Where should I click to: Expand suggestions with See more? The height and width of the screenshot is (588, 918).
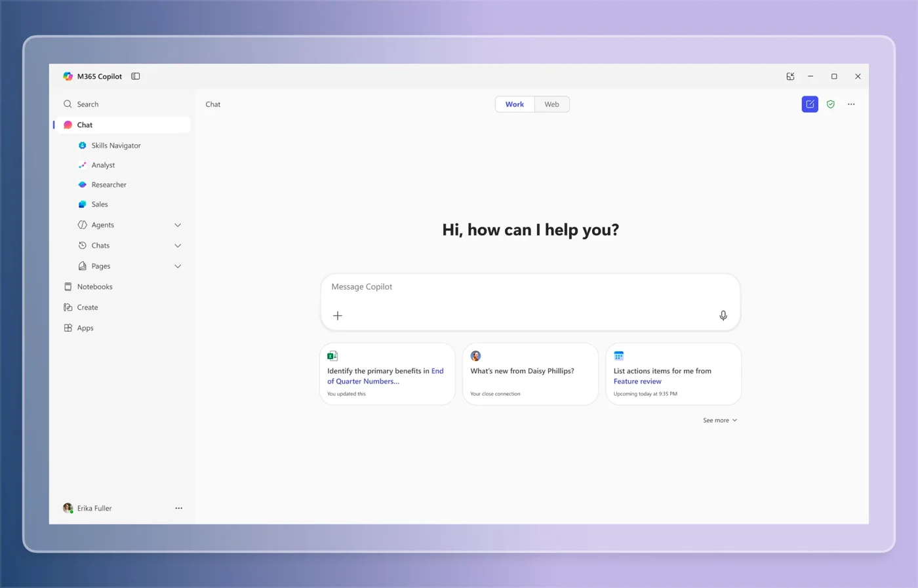[720, 420]
